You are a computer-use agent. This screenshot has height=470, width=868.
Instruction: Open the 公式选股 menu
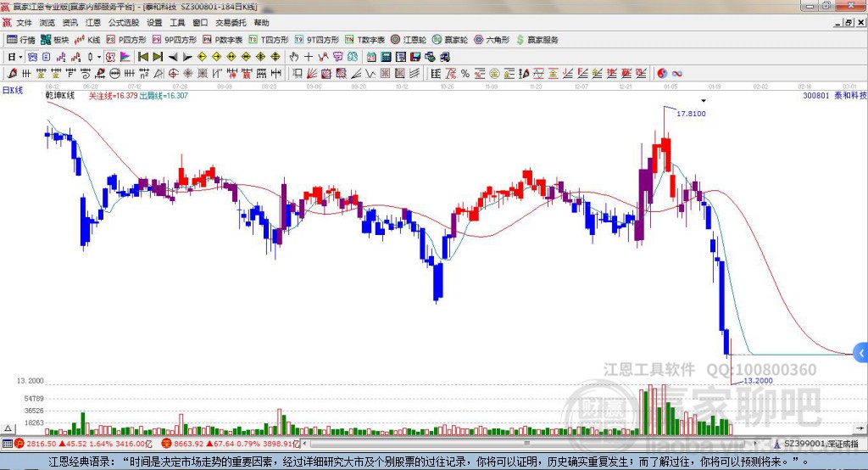point(124,23)
